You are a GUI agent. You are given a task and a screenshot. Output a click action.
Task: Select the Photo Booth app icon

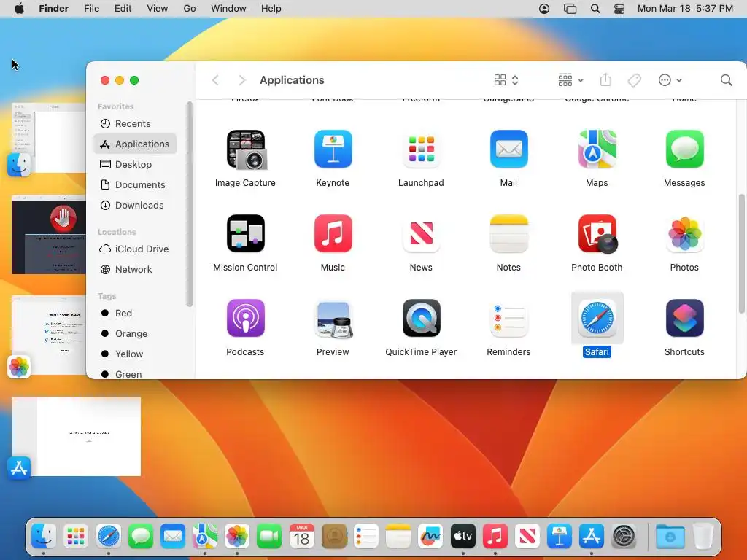(x=597, y=234)
